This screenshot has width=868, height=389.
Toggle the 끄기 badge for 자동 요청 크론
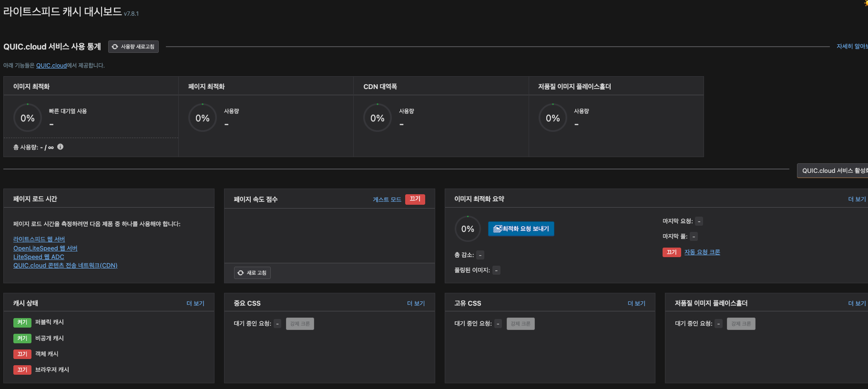click(672, 252)
